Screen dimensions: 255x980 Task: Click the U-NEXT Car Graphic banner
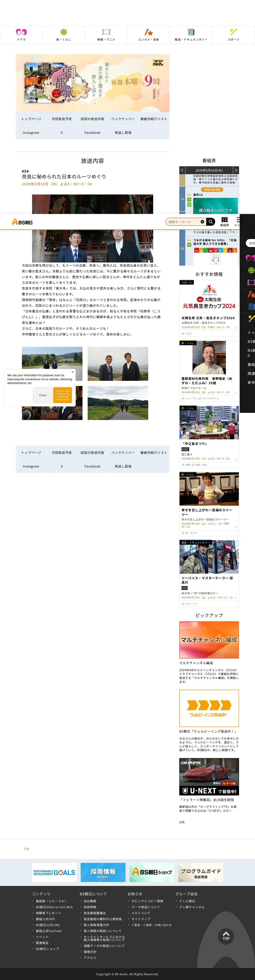coord(209,777)
